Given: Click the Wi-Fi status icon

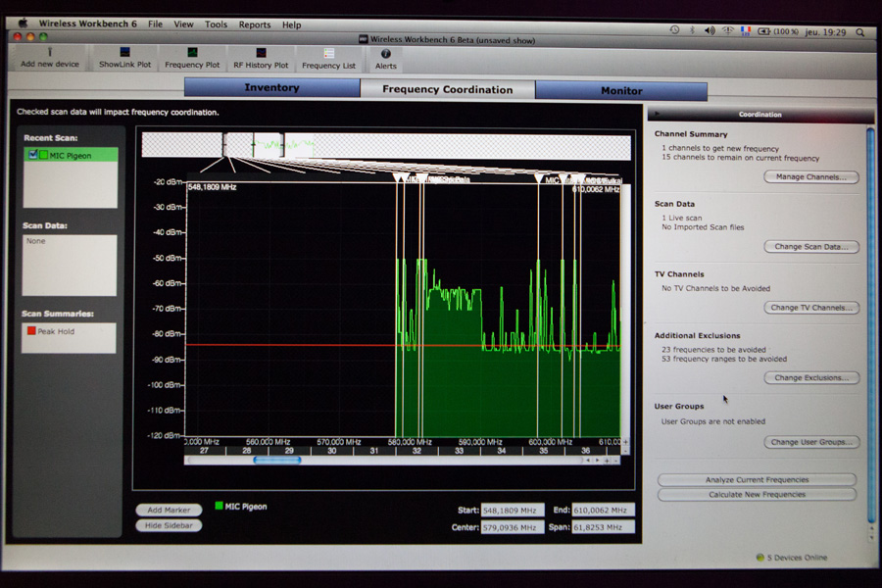Looking at the screenshot, I should (x=728, y=31).
